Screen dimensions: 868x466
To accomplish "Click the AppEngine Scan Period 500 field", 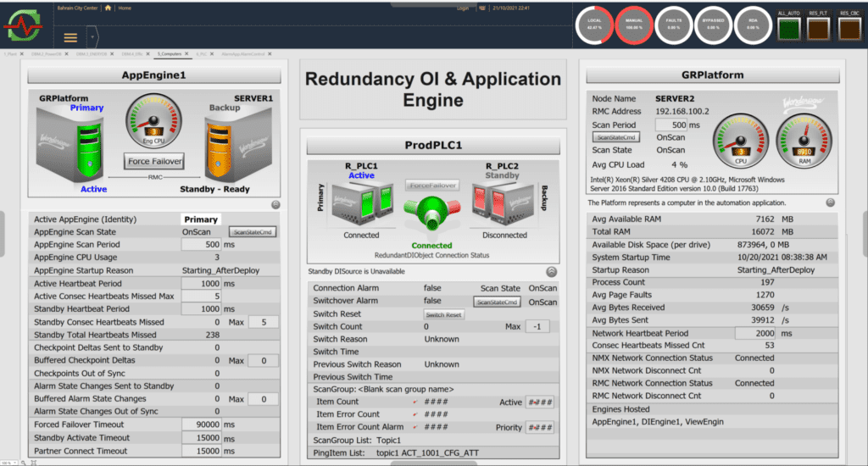I will 201,245.
